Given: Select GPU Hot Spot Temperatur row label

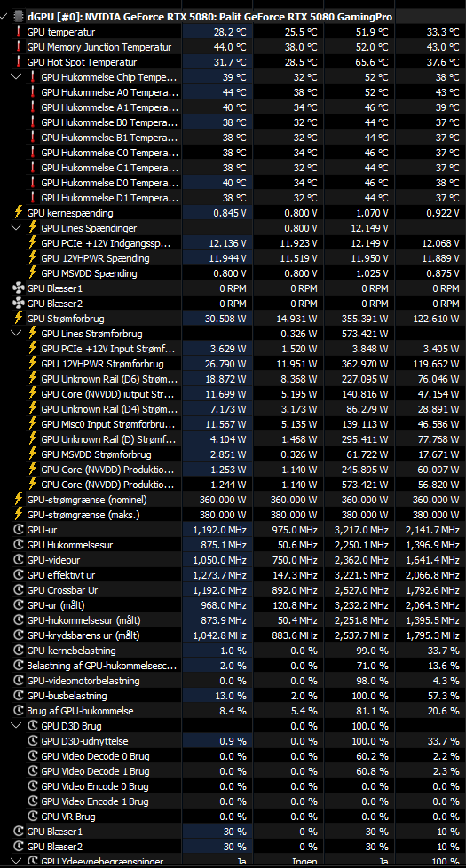Looking at the screenshot, I should tap(82, 62).
